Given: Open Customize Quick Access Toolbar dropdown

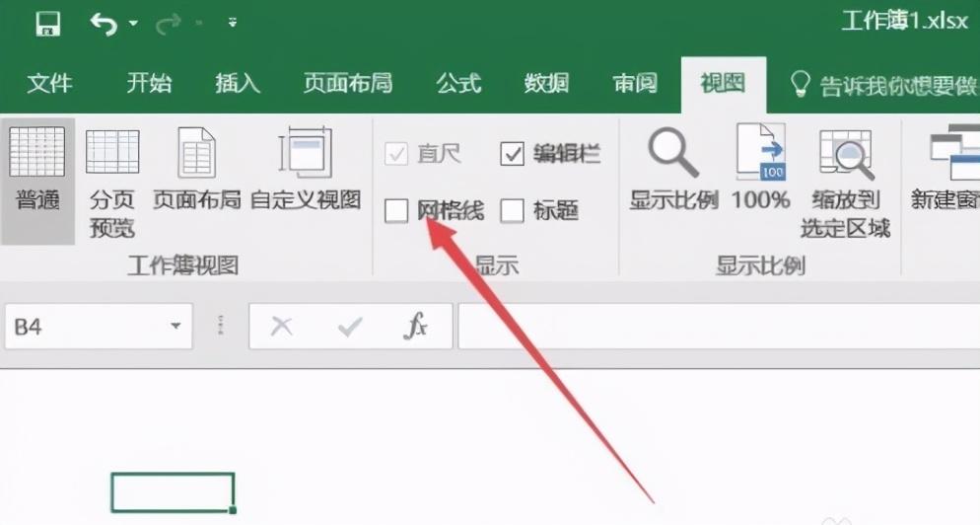Looking at the screenshot, I should click(233, 23).
